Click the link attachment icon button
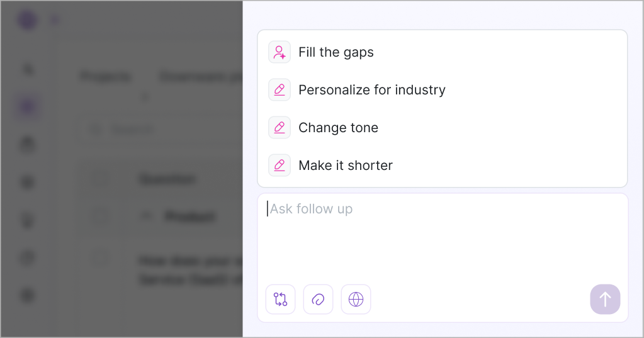644x338 pixels. [x=319, y=300]
